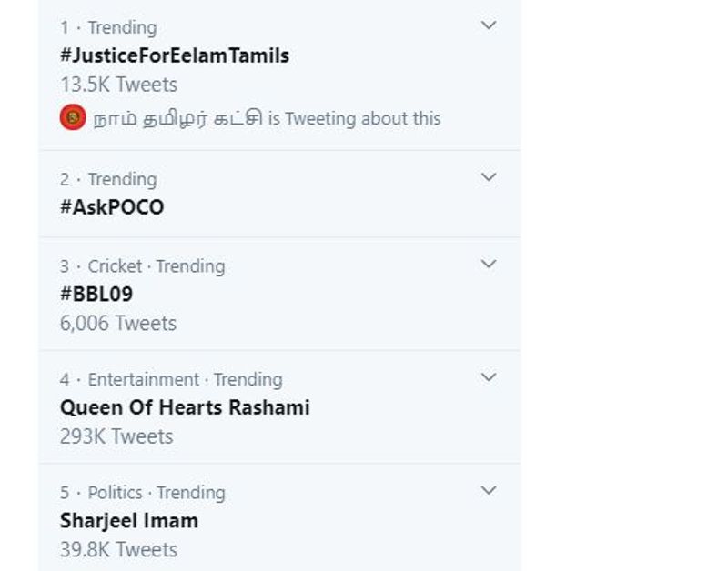
Task: Open chevron menu for #BBL09 trend
Action: [x=489, y=265]
